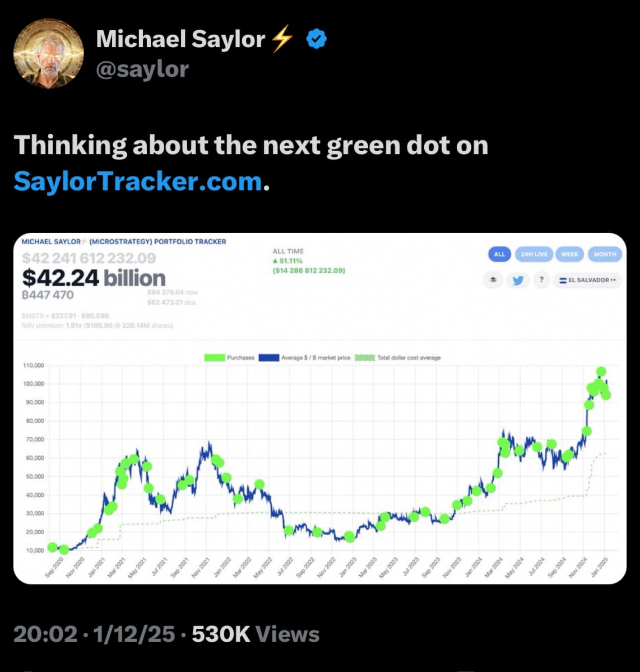Switch to the WEEK range tab

(569, 254)
